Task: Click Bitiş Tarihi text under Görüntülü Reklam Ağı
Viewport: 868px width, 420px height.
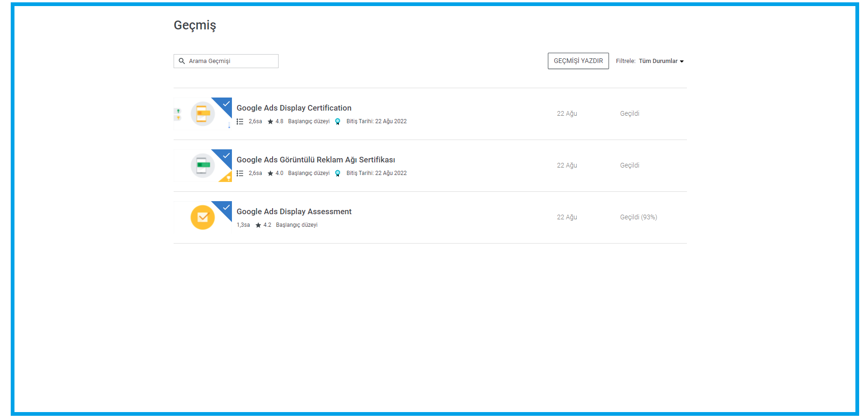Action: 377,173
